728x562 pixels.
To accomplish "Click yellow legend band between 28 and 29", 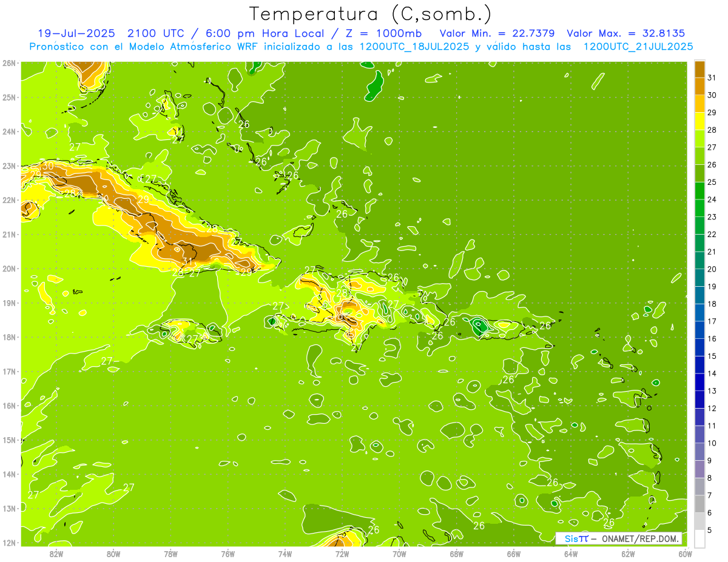I will coord(699,121).
